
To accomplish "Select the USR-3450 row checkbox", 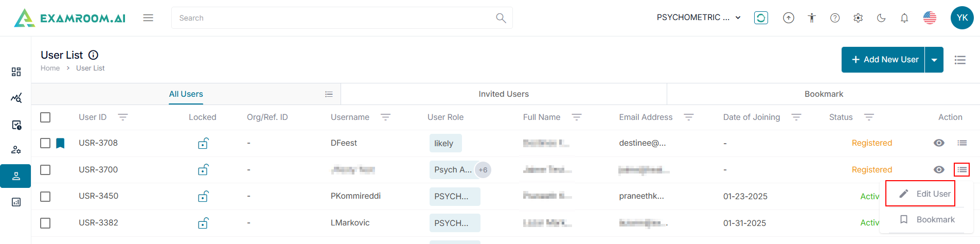I will point(45,196).
